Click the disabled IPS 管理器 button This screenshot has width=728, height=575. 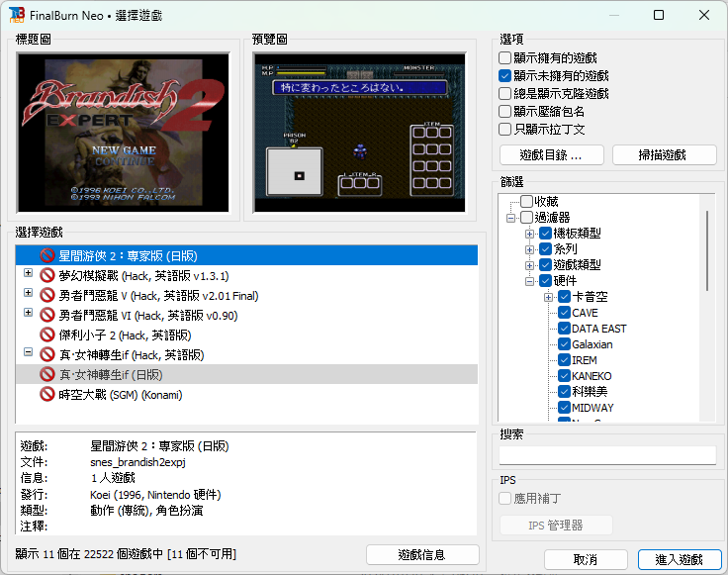pyautogui.click(x=556, y=526)
